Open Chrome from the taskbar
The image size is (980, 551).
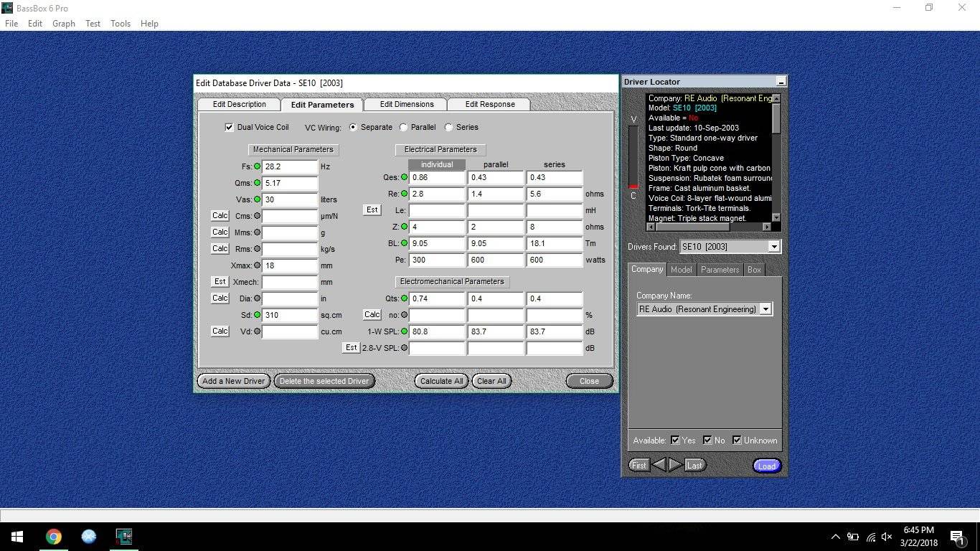(54, 537)
